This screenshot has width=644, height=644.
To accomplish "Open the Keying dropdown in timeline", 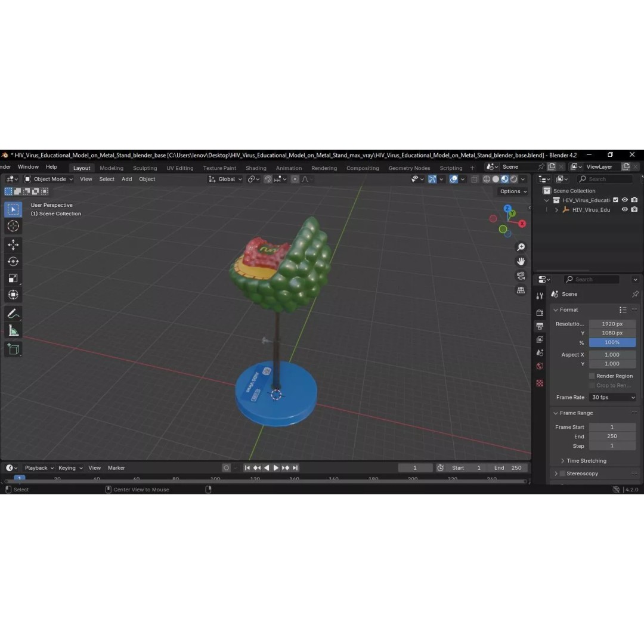I will click(70, 468).
